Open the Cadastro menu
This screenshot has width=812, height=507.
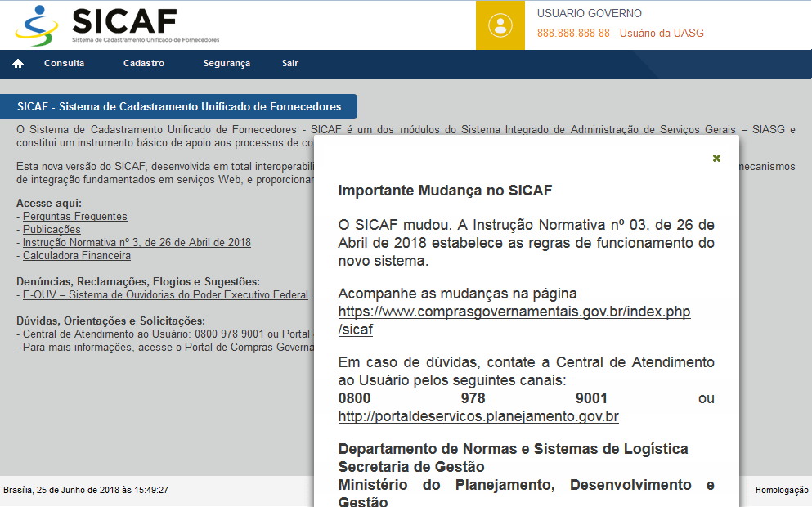pos(144,63)
